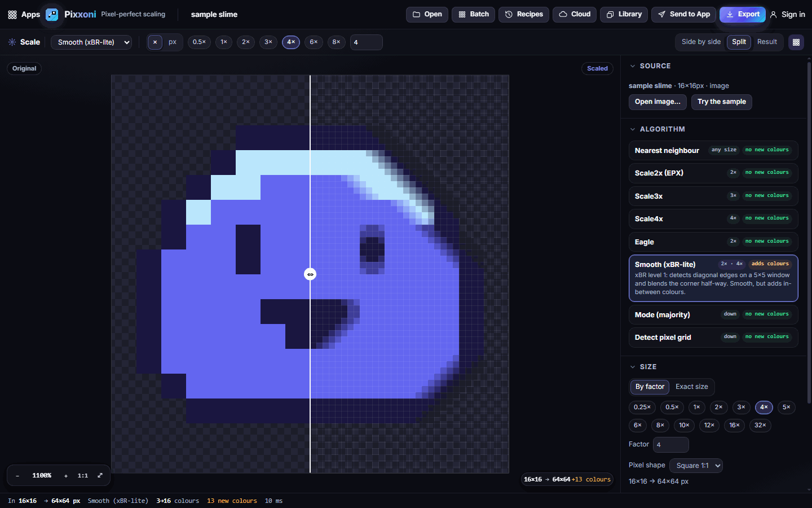Viewport: 812px width, 508px height.
Task: Choose 32× factor in Size panel
Action: [x=760, y=425]
